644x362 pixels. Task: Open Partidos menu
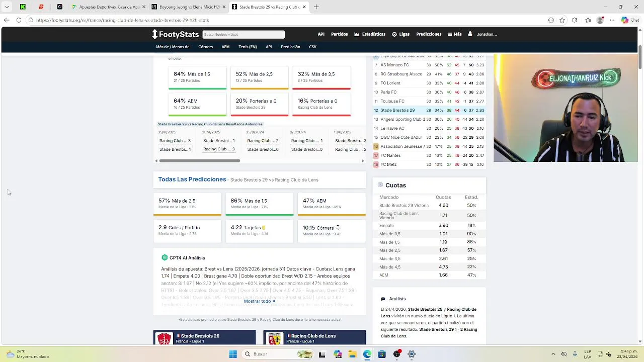pos(339,34)
